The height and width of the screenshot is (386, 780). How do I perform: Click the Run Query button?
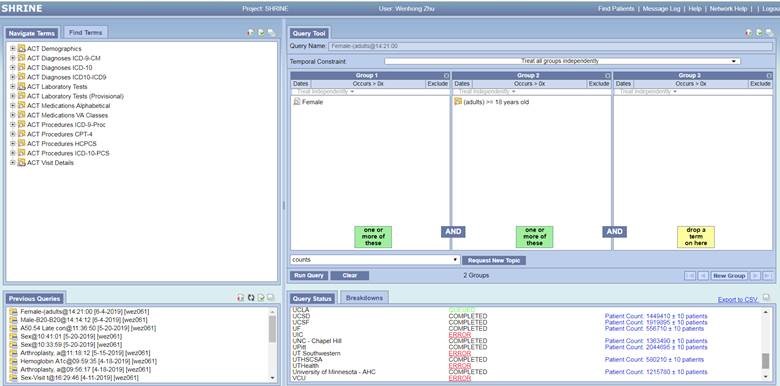(x=309, y=276)
